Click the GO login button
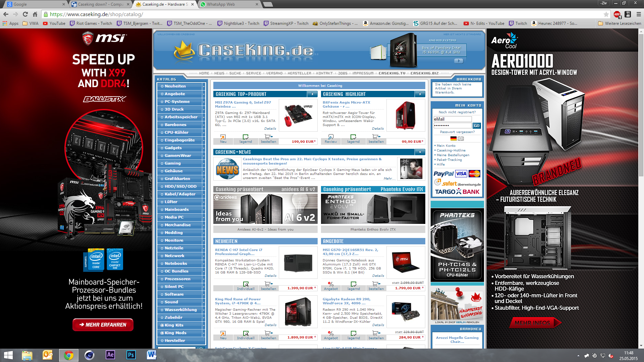The width and height of the screenshot is (644, 362). [x=477, y=126]
